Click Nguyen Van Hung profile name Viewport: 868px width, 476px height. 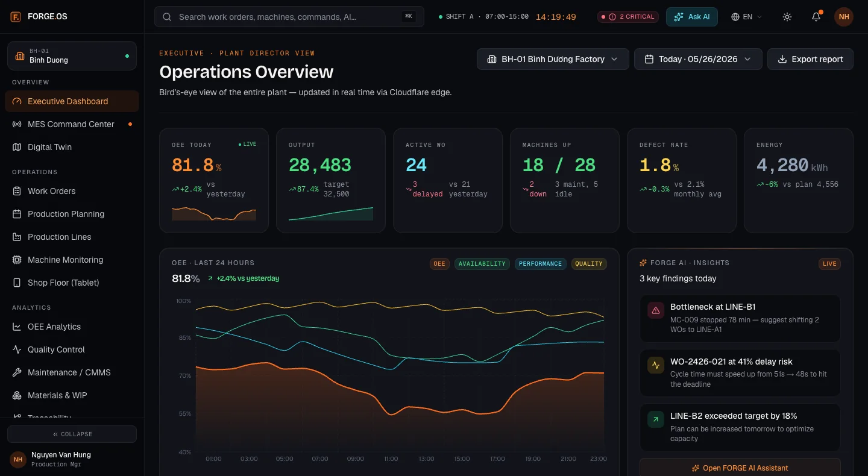61,454
